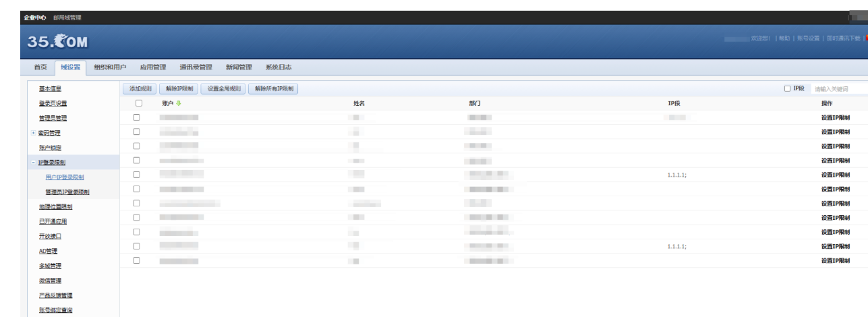
Task: Expand the 密码管理 tree node
Action: (x=33, y=133)
